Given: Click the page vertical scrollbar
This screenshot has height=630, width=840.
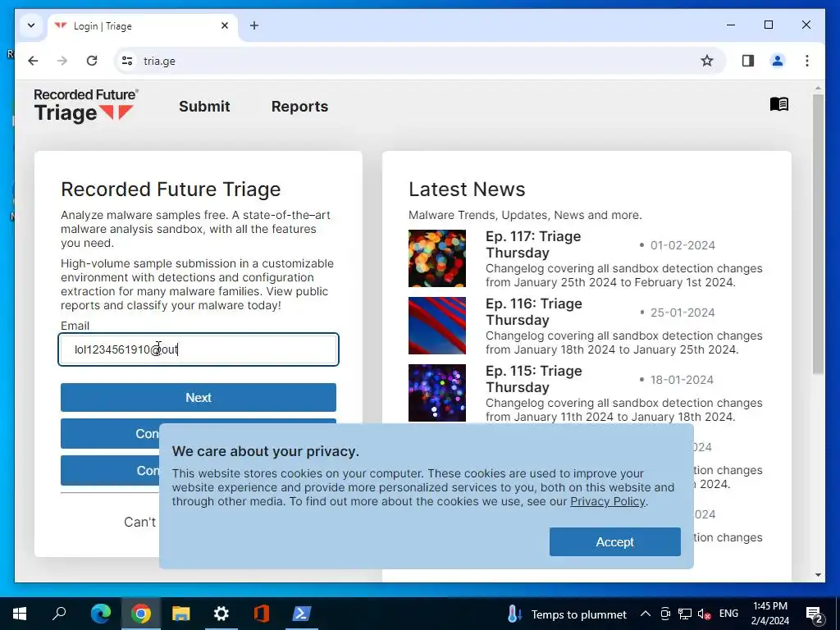Looking at the screenshot, I should [x=818, y=234].
